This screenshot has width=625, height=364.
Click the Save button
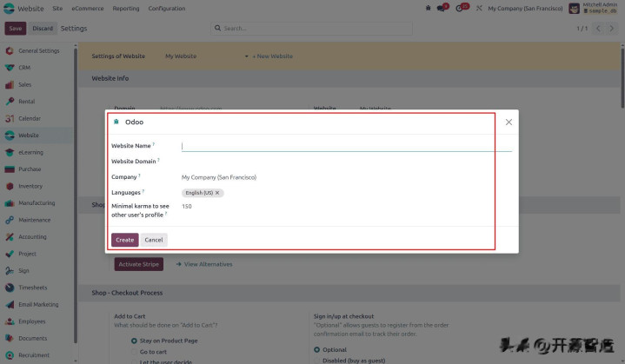16,29
